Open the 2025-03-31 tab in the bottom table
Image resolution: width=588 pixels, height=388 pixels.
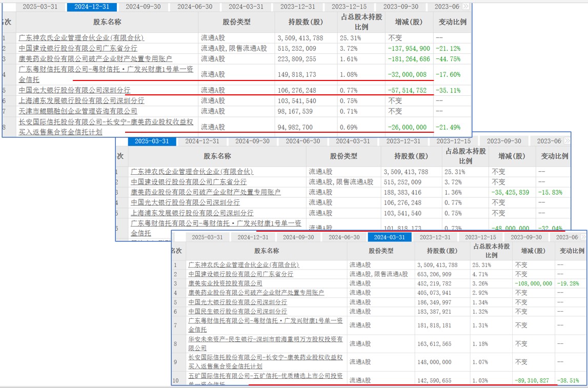(208, 237)
